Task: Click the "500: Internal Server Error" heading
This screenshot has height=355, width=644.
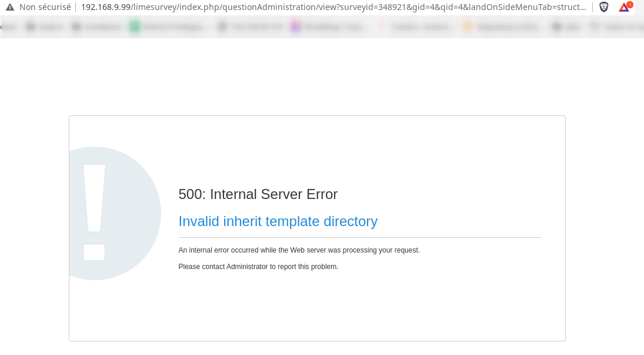Action: pyautogui.click(x=258, y=194)
